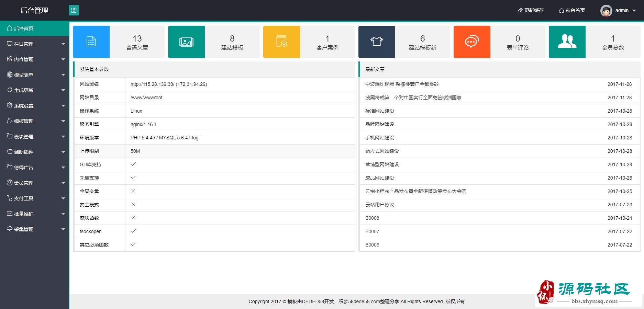Viewport: 644px width, 309px height.
Task: Open article 品牌网站建设
Action: (x=380, y=124)
